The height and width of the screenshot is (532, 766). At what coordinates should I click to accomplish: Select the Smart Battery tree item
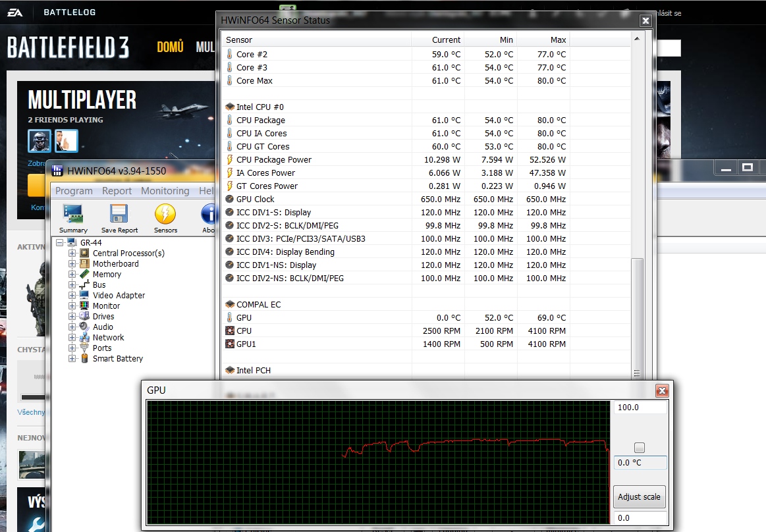tap(118, 359)
